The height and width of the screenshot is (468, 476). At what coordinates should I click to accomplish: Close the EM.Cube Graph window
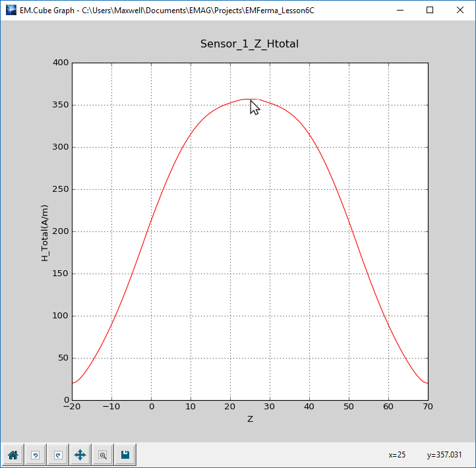(x=460, y=10)
